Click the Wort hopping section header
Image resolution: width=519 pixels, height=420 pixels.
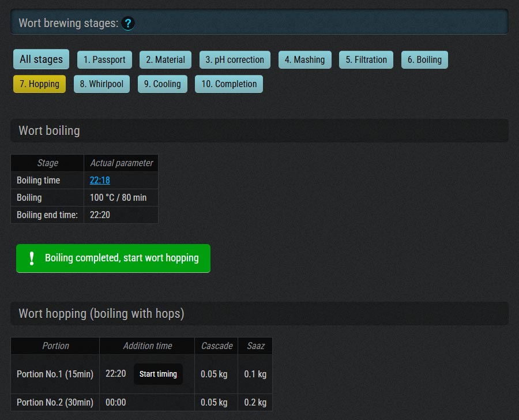pyautogui.click(x=101, y=313)
